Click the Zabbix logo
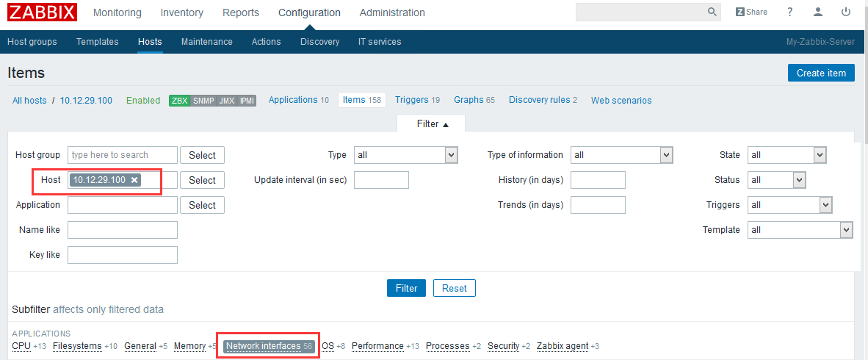The width and height of the screenshot is (868, 360). coord(42,12)
